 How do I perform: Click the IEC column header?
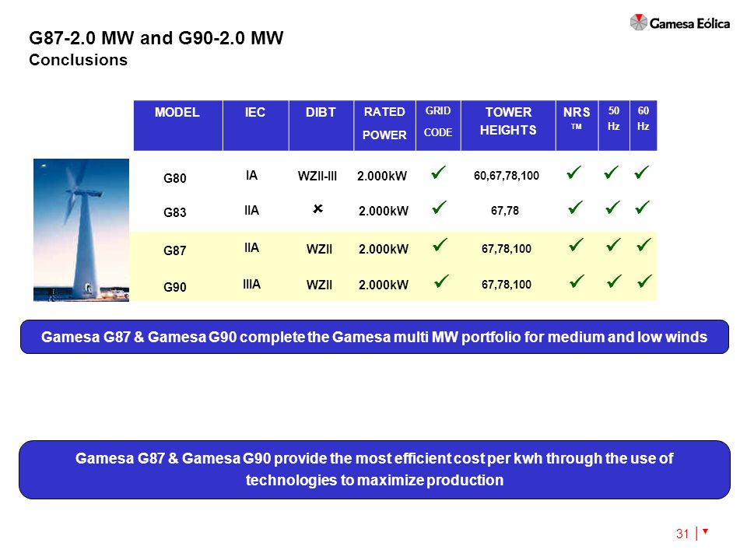point(255,125)
